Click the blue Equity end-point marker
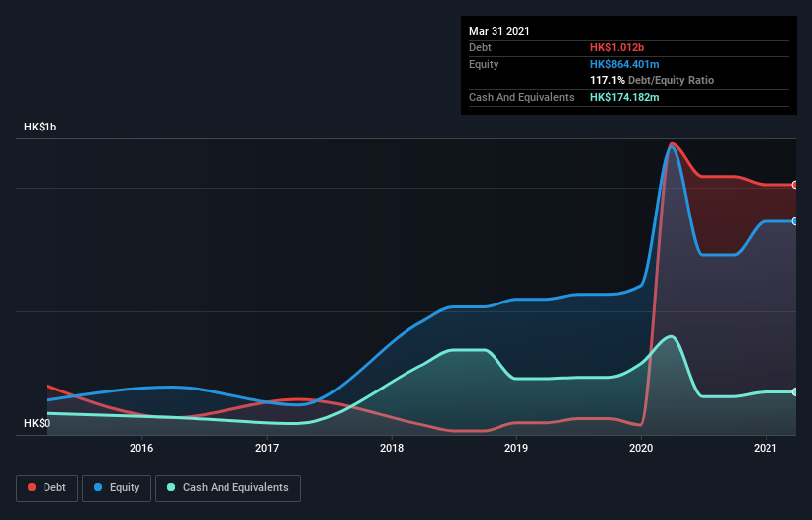This screenshot has width=812, height=520. (795, 221)
